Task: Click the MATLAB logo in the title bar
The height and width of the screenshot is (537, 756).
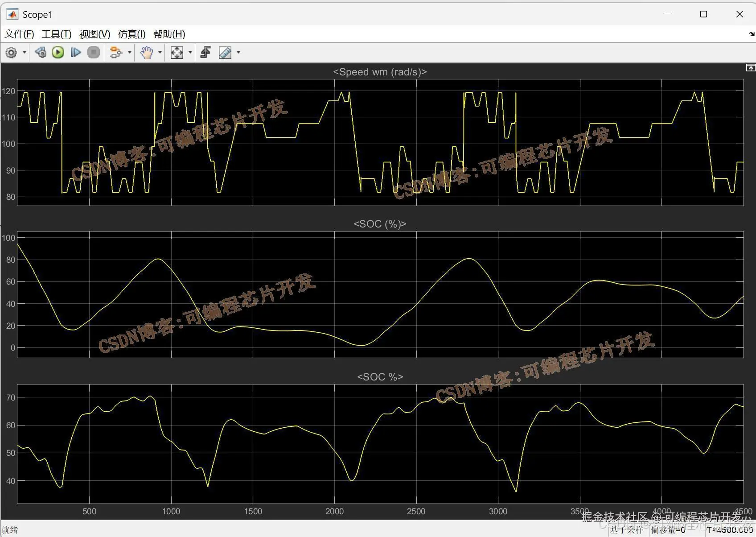Action: click(12, 14)
